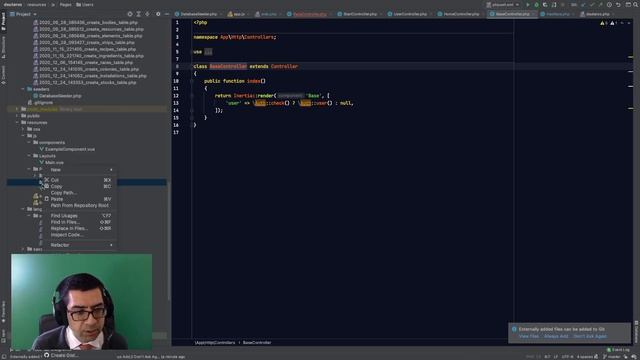Expand the folded use imports block
This screenshot has height=360, width=640.
click(208, 52)
